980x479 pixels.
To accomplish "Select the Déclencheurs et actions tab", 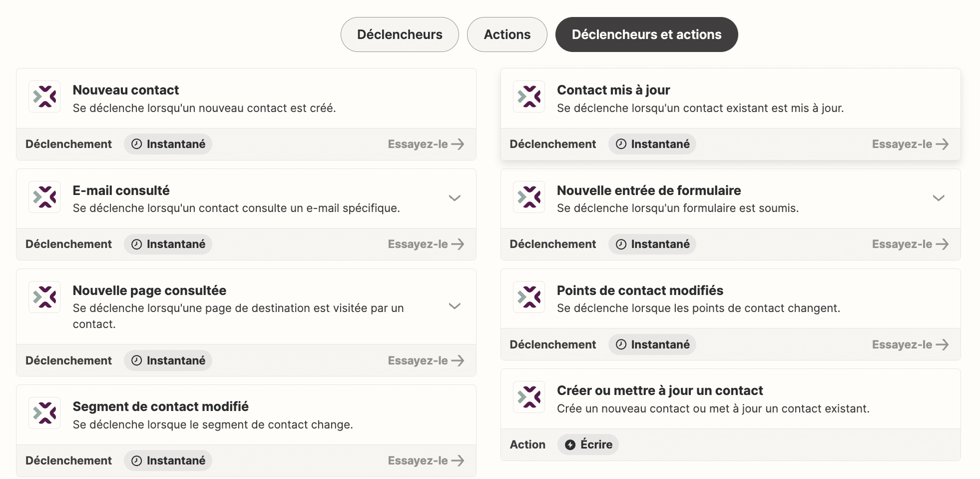I will tap(646, 34).
